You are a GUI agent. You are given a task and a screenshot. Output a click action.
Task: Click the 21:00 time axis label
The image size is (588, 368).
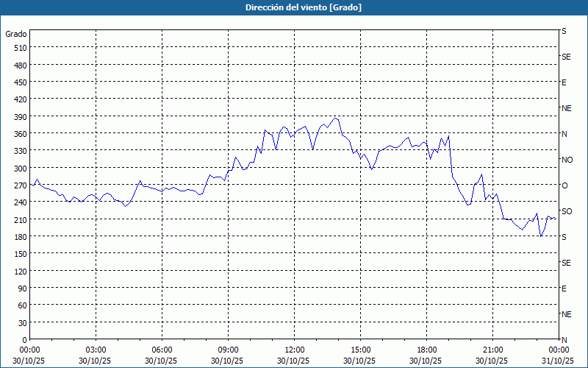click(x=492, y=350)
